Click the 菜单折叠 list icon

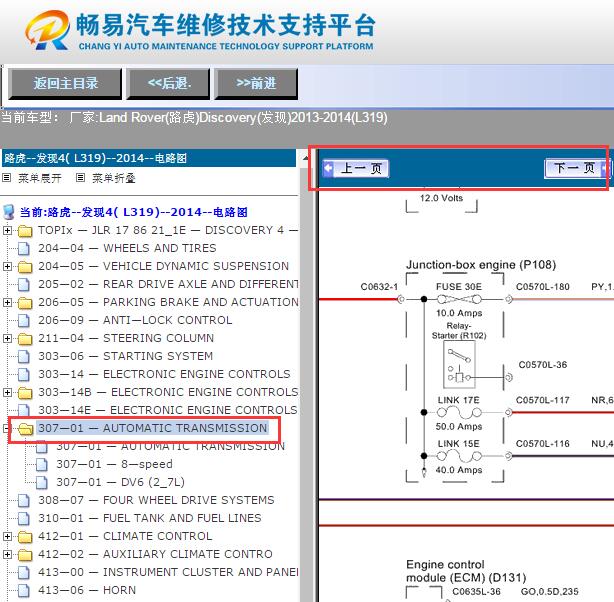80,178
